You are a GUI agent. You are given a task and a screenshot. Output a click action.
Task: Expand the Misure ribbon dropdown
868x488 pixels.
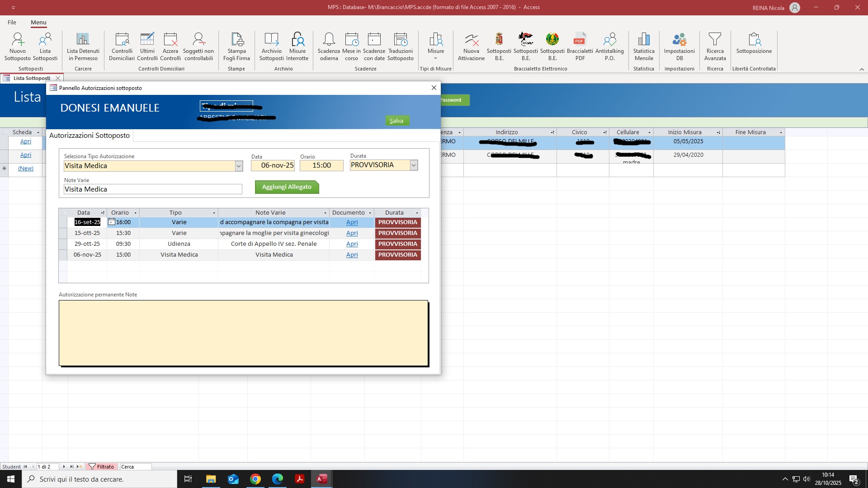[x=436, y=58]
